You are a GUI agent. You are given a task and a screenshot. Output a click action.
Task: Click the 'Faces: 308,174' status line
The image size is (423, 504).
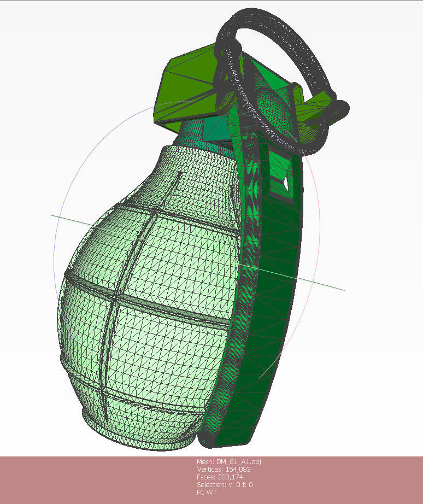pos(220,477)
